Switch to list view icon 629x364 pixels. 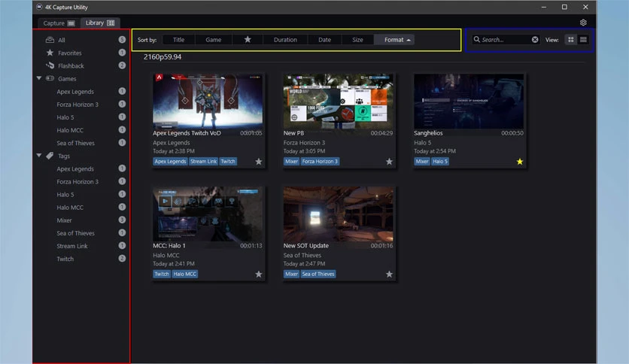point(583,39)
